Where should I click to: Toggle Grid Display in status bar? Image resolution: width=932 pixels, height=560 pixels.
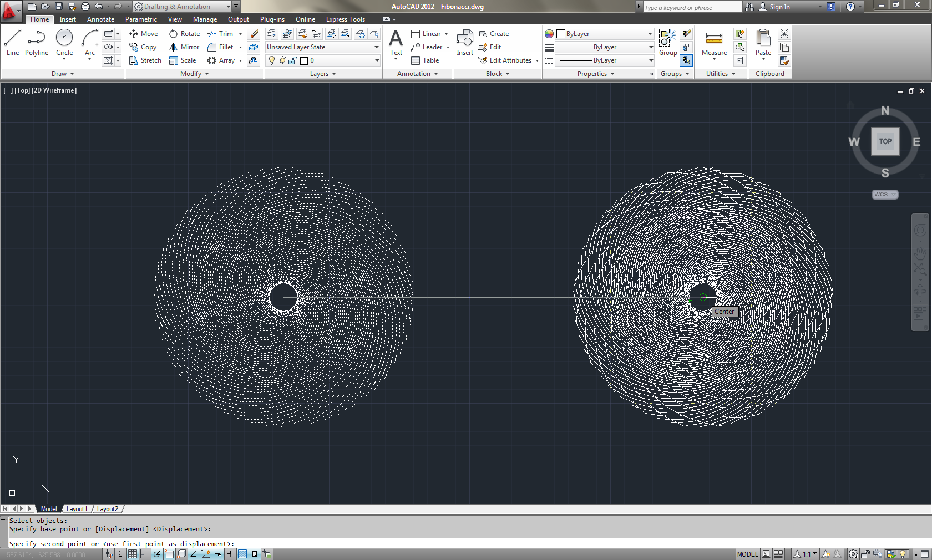pos(133,554)
